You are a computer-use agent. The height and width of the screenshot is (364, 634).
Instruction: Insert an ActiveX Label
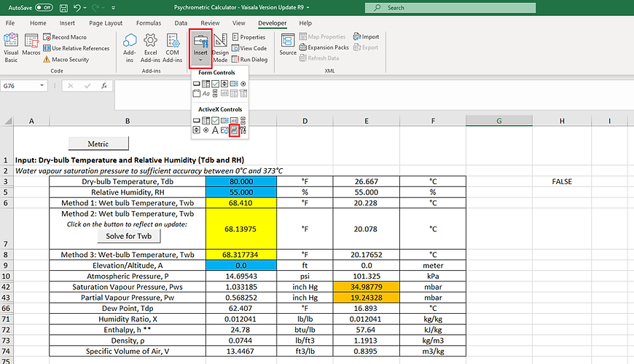coord(215,130)
